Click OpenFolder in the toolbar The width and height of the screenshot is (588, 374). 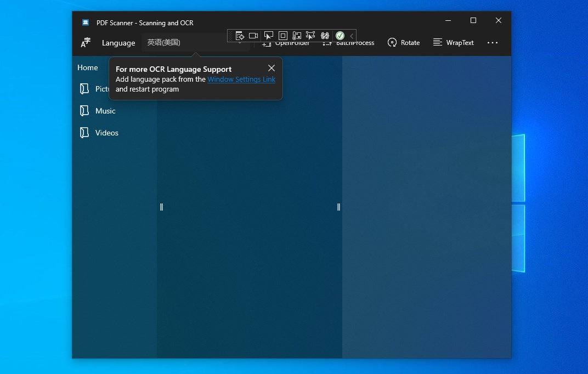tap(286, 43)
